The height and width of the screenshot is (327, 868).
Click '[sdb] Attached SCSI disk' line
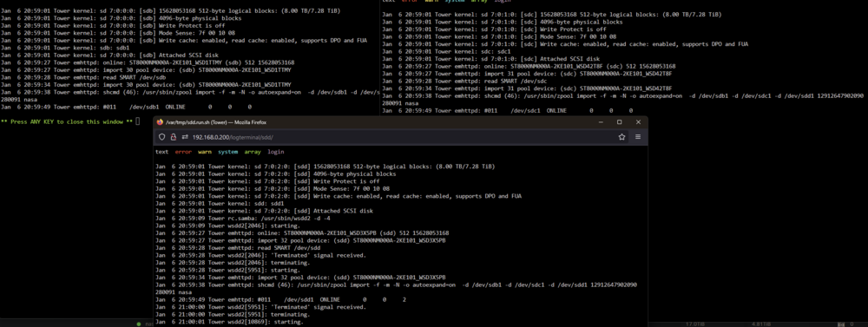[x=109, y=56]
